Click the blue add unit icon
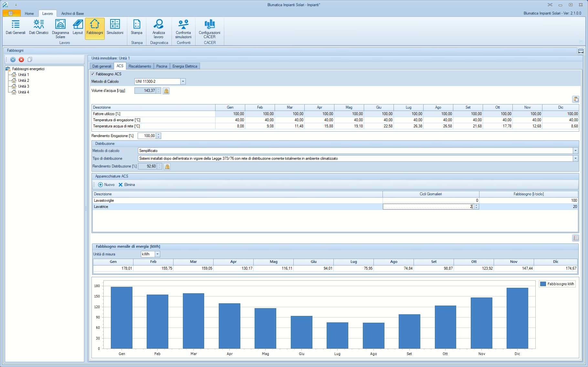 pos(13,59)
